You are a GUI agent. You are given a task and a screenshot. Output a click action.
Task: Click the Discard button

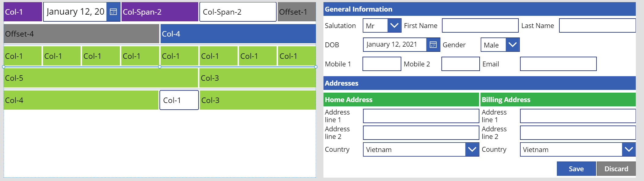[x=616, y=169]
